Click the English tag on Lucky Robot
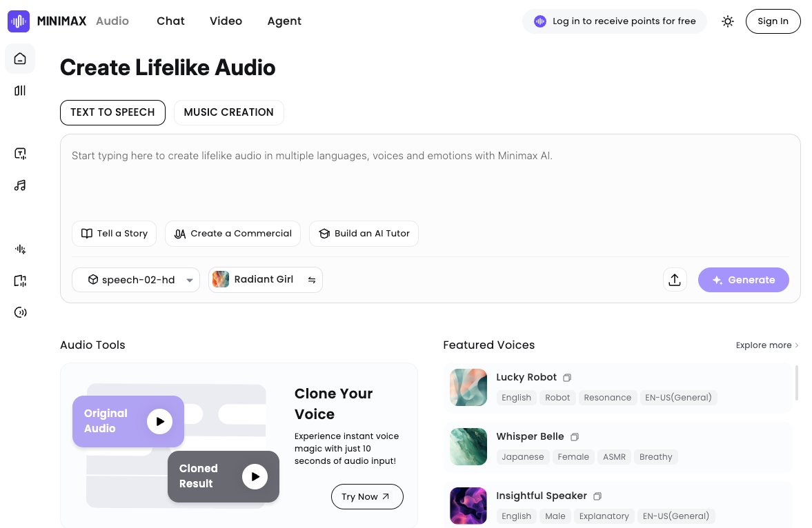The image size is (812, 528). pos(516,398)
